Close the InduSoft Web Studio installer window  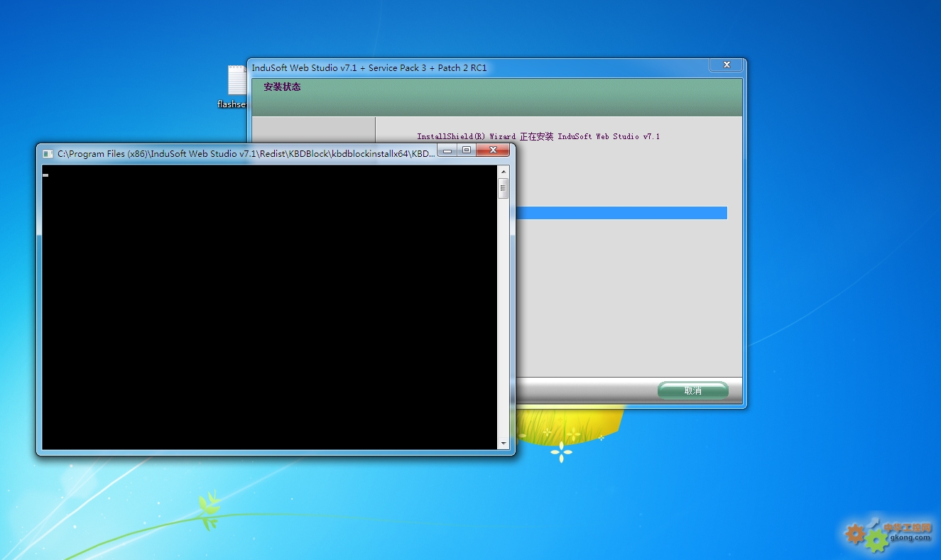[x=727, y=65]
